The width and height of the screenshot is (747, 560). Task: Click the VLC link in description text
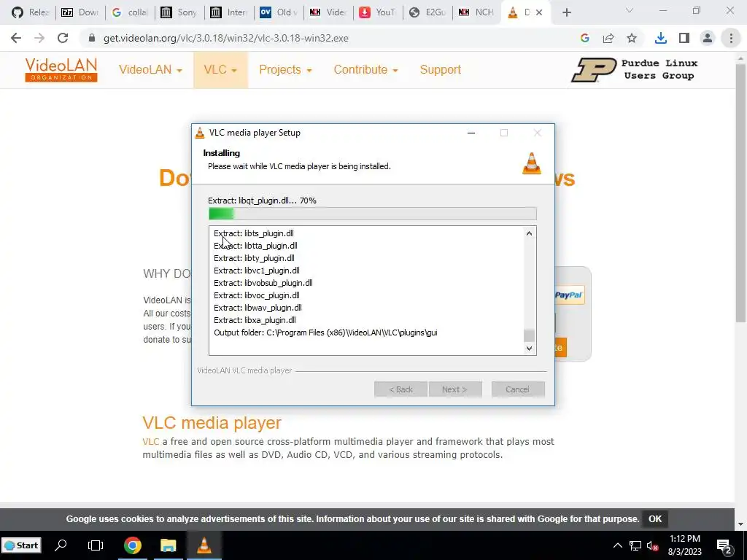pyautogui.click(x=150, y=441)
